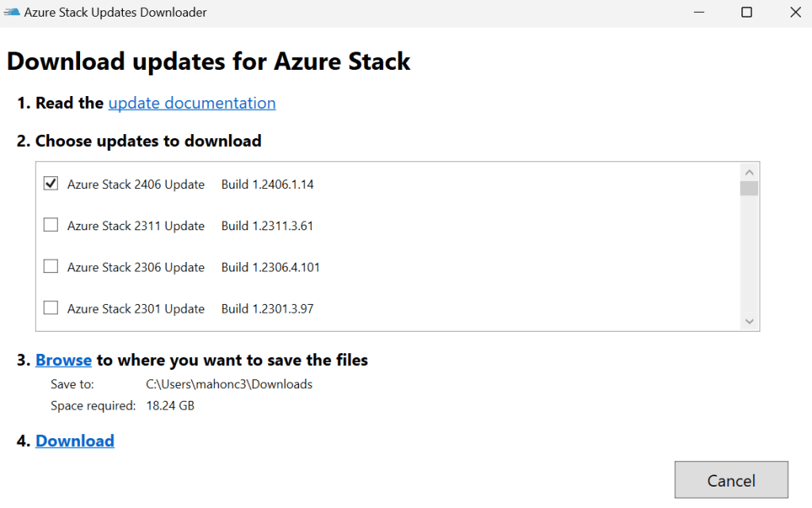
Task: Click the Save to path C:\Users\mahonc3\Downloads
Action: pos(229,384)
